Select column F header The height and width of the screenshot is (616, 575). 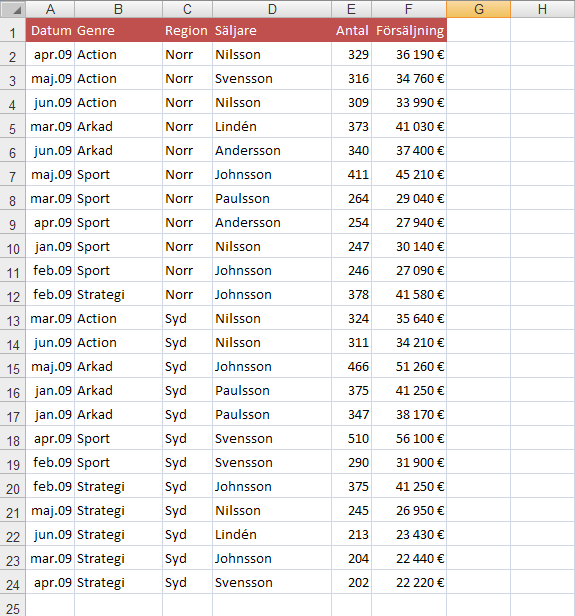[x=409, y=9]
